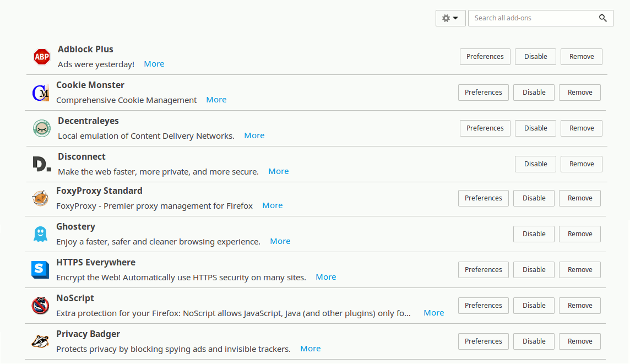Click the Privacy Badger icon
630x364 pixels.
(40, 341)
